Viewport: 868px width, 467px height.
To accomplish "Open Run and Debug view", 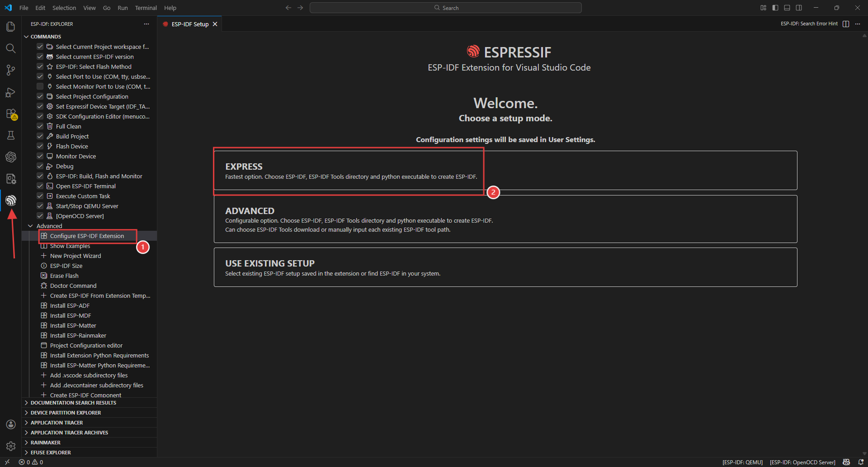I will (x=11, y=92).
